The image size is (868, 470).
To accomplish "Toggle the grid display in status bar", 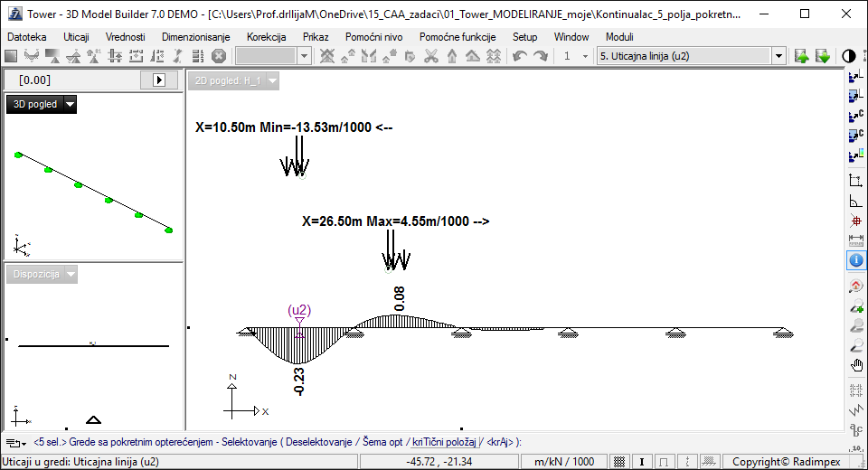I will [x=619, y=462].
